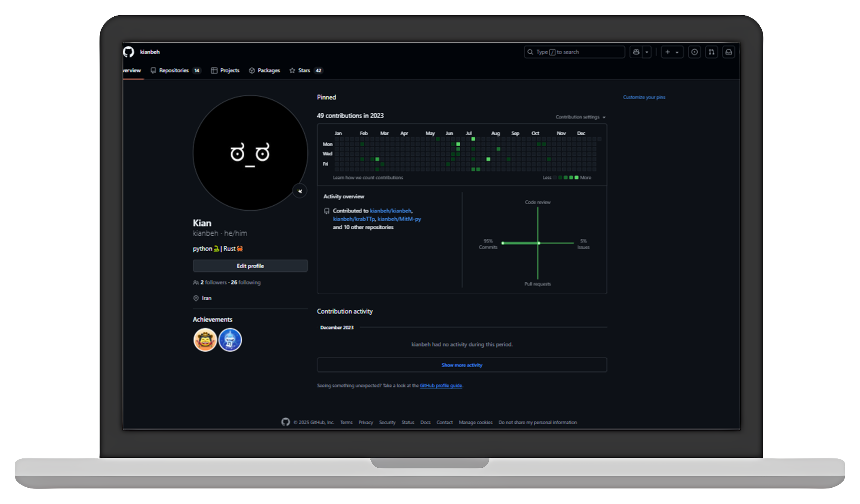This screenshot has height=504, width=860.
Task: Open the kianbeh/krabTTp repository link
Action: pyautogui.click(x=354, y=219)
